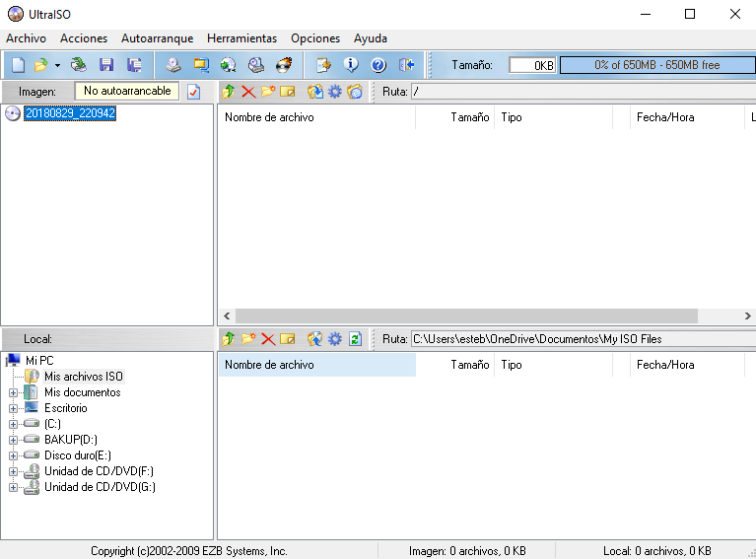Click the Save floppy disk icon
Image resolution: width=756 pixels, height=559 pixels.
106,65
